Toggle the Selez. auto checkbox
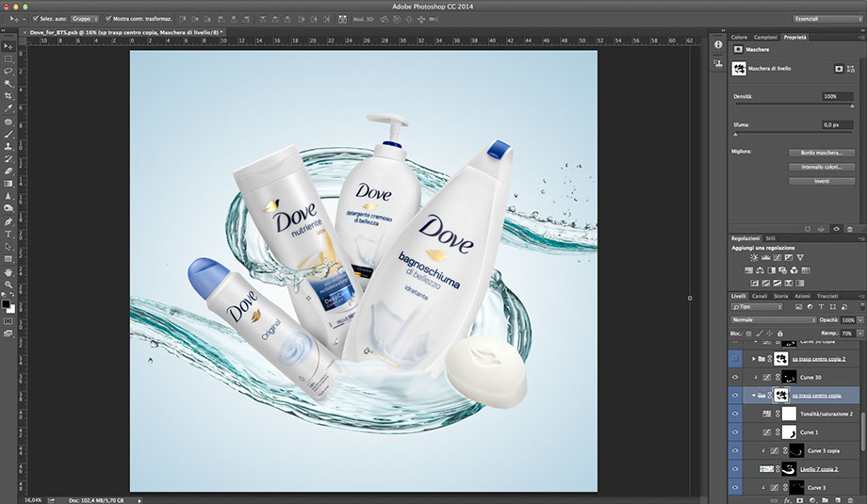 tap(36, 19)
